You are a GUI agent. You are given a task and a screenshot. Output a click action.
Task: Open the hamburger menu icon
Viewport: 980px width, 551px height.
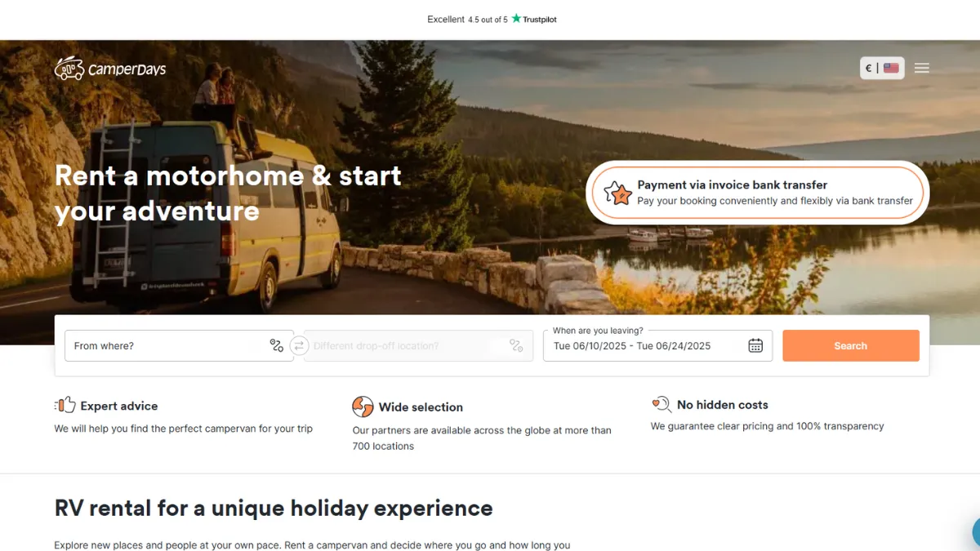pos(921,69)
